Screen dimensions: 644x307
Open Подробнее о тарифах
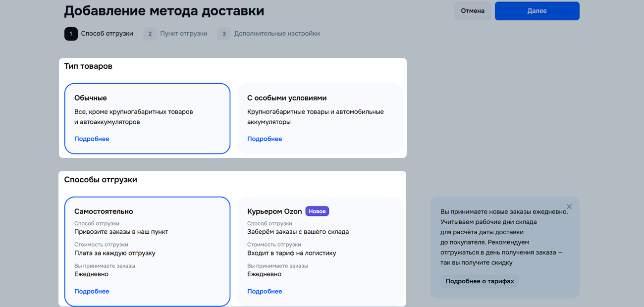[x=480, y=281]
